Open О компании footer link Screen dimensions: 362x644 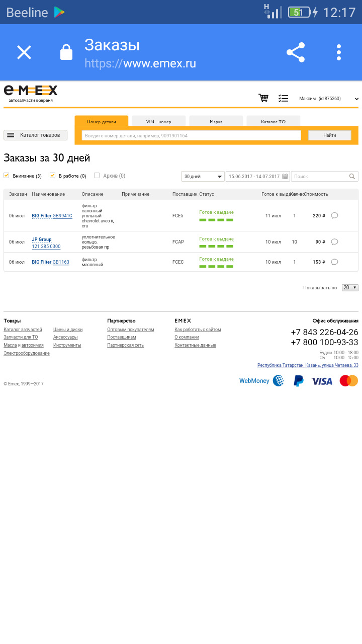click(x=187, y=337)
